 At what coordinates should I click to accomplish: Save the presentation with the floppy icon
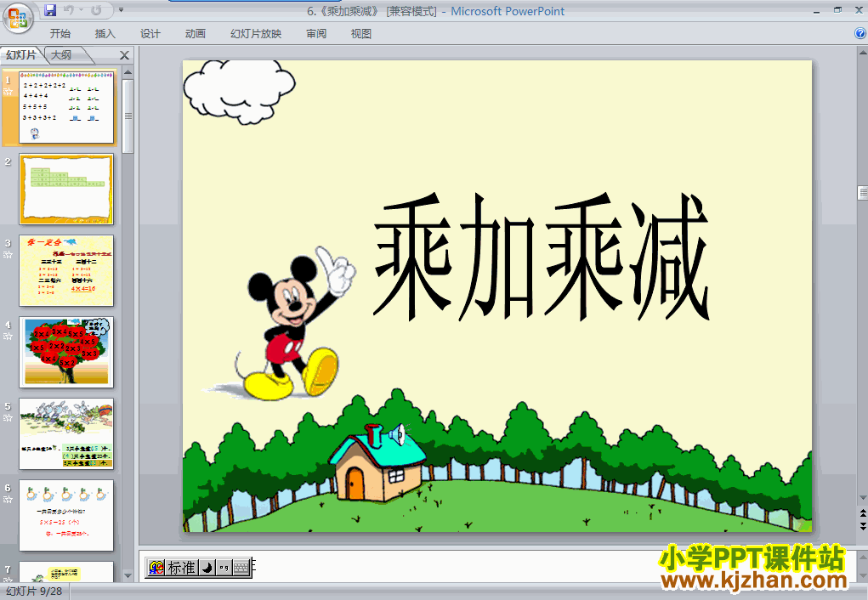coord(50,10)
